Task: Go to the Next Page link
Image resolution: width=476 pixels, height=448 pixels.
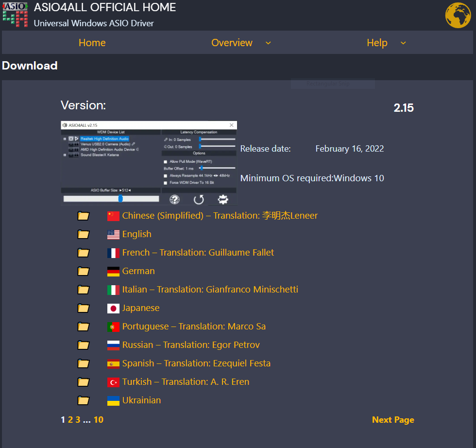Action: pyautogui.click(x=393, y=420)
